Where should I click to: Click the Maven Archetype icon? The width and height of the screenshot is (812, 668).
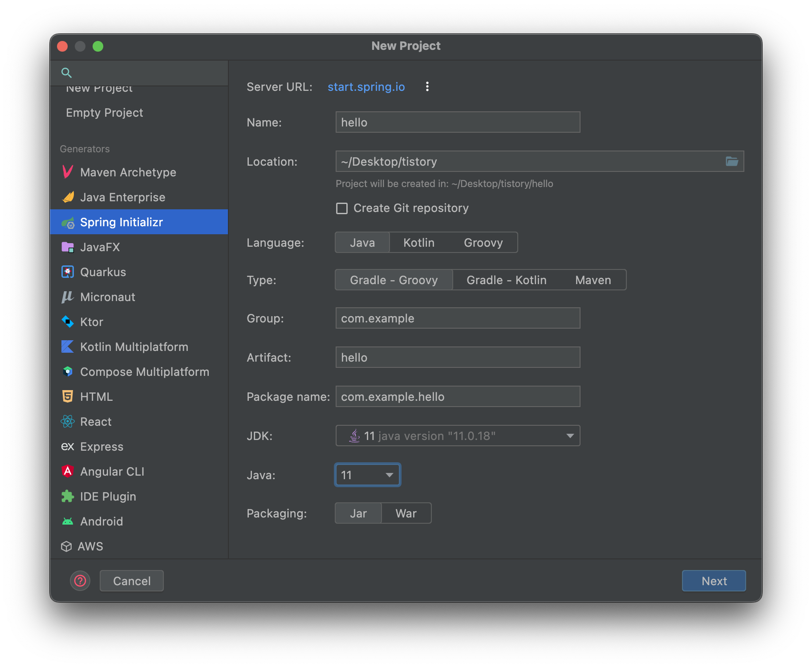[68, 172]
